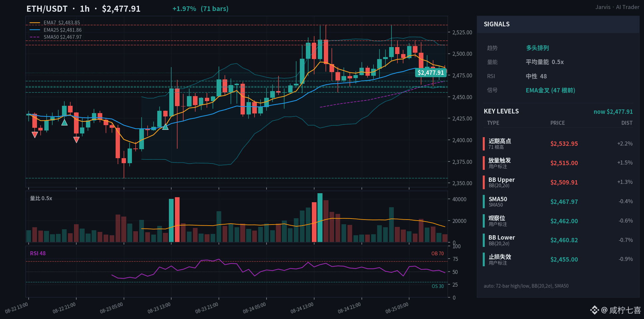
Task: Click the 08-24 05:00 time axis label
Action: (255, 308)
